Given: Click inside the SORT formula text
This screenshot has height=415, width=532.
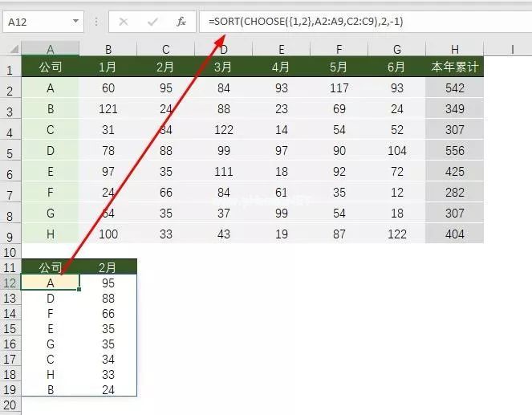Looking at the screenshot, I should coord(305,22).
